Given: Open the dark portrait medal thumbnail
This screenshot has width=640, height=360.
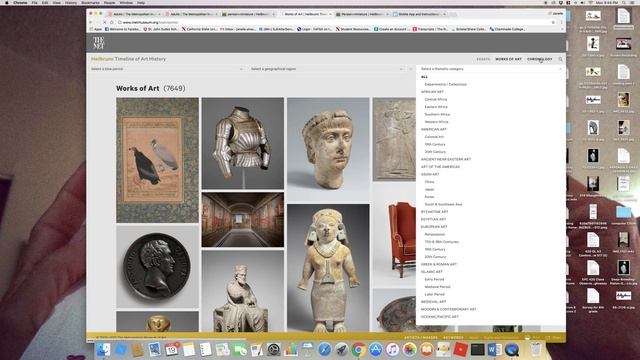Looking at the screenshot, I should coord(158,267).
